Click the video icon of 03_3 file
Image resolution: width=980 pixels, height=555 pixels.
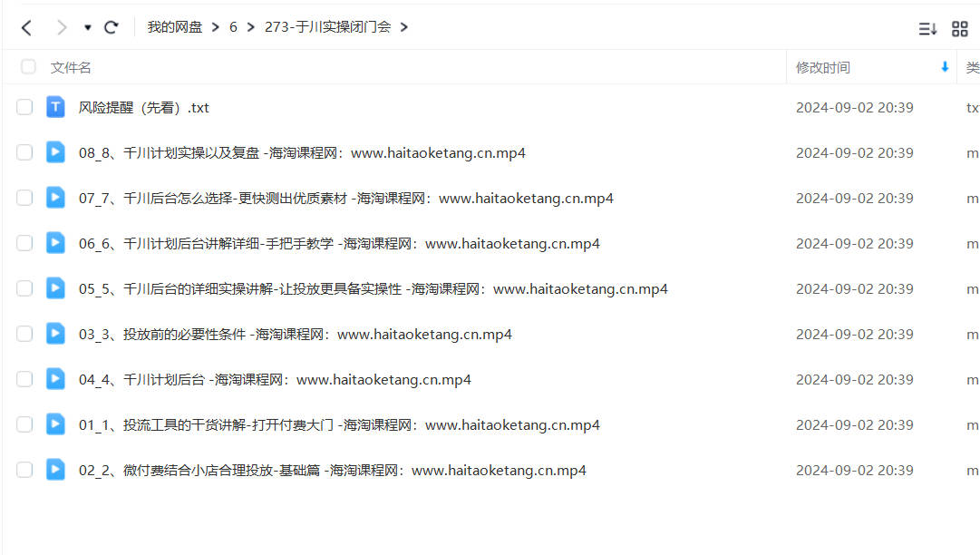(55, 333)
